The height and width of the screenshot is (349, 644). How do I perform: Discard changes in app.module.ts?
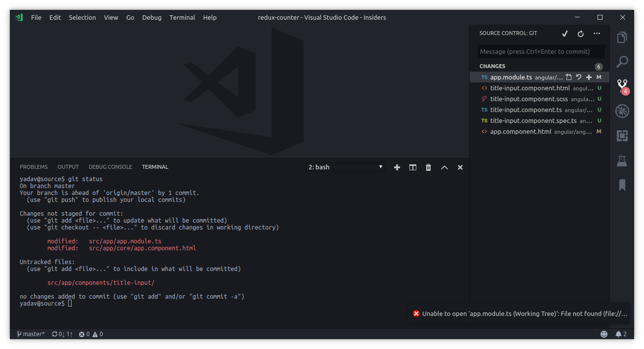(579, 77)
